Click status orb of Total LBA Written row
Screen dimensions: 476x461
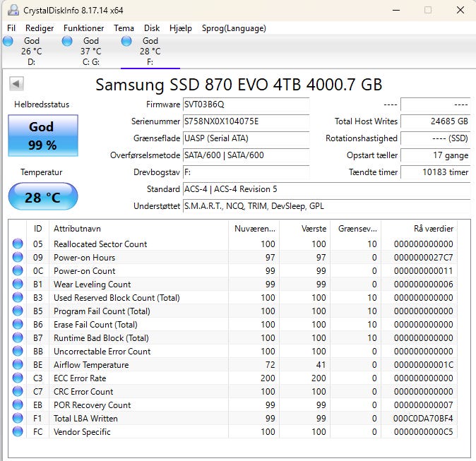click(x=18, y=418)
